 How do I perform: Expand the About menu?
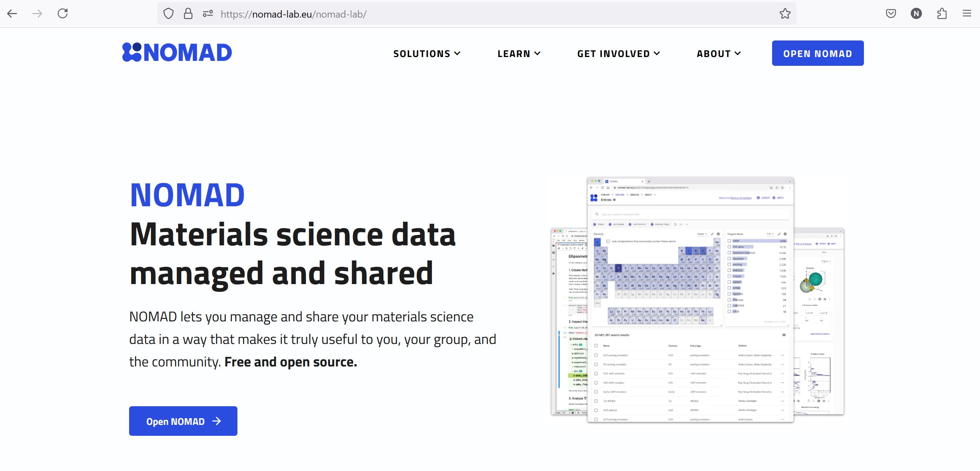tap(719, 54)
